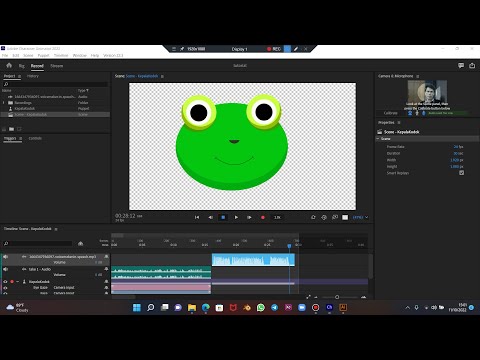The image size is (480, 360).
Task: Sort project items by Type column
Action: coord(83,90)
